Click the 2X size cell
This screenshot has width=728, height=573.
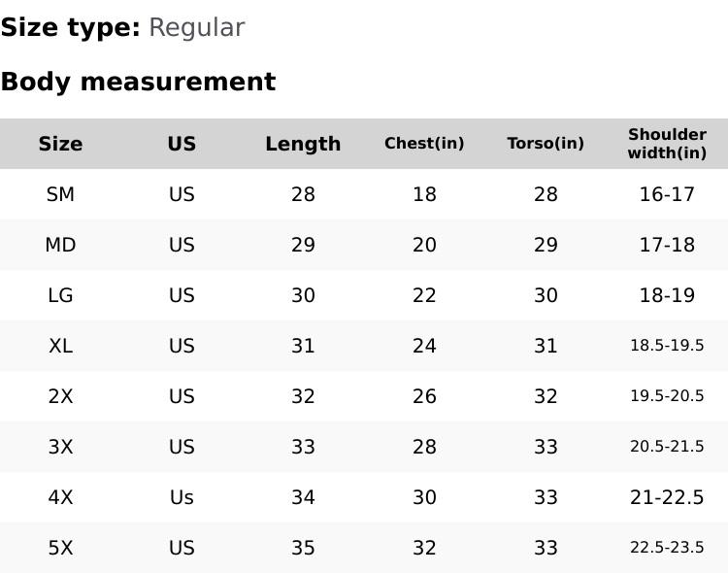pyautogui.click(x=60, y=396)
